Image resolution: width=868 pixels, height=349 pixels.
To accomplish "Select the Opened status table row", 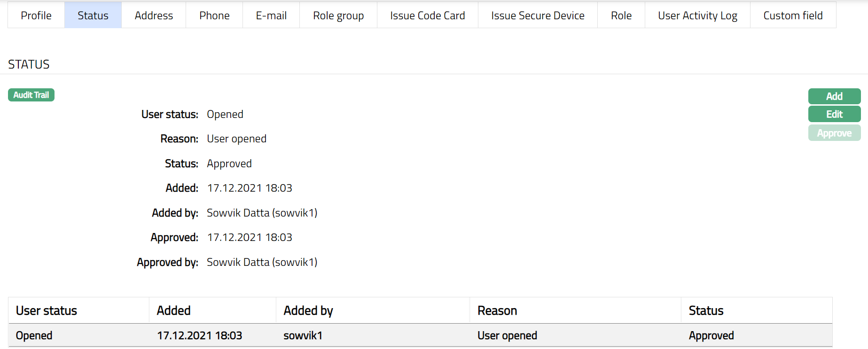I will 420,335.
